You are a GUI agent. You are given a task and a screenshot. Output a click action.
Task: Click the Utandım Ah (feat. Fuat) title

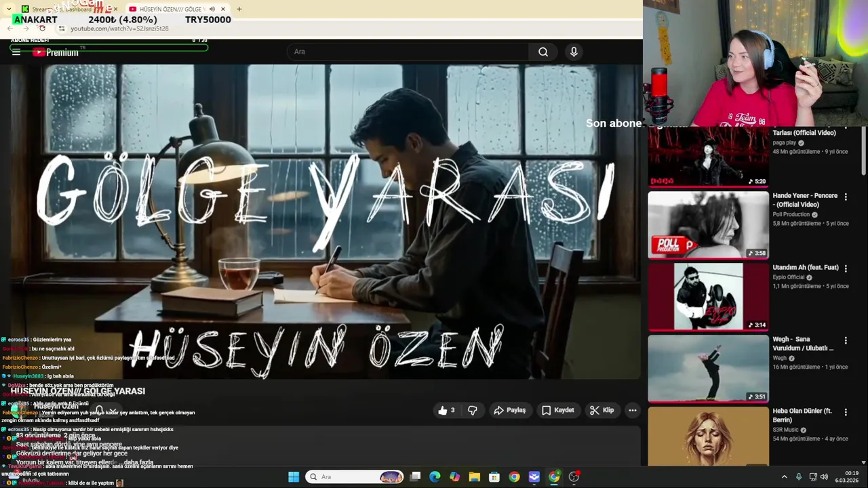pyautogui.click(x=806, y=267)
